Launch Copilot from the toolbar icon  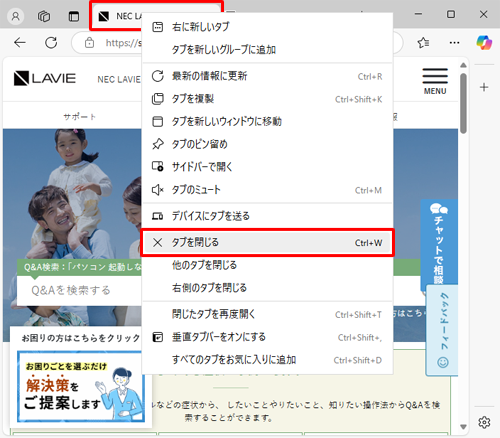click(x=484, y=42)
